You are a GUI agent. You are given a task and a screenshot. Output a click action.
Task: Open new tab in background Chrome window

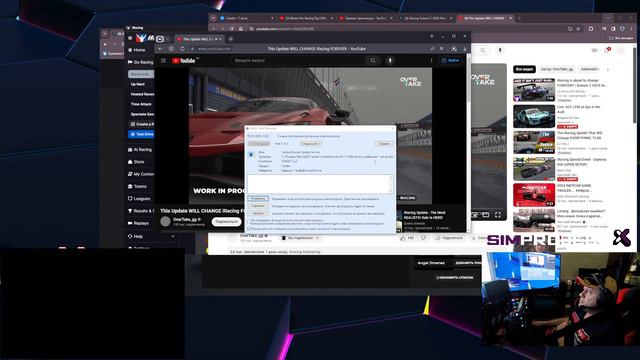pyautogui.click(x=519, y=18)
